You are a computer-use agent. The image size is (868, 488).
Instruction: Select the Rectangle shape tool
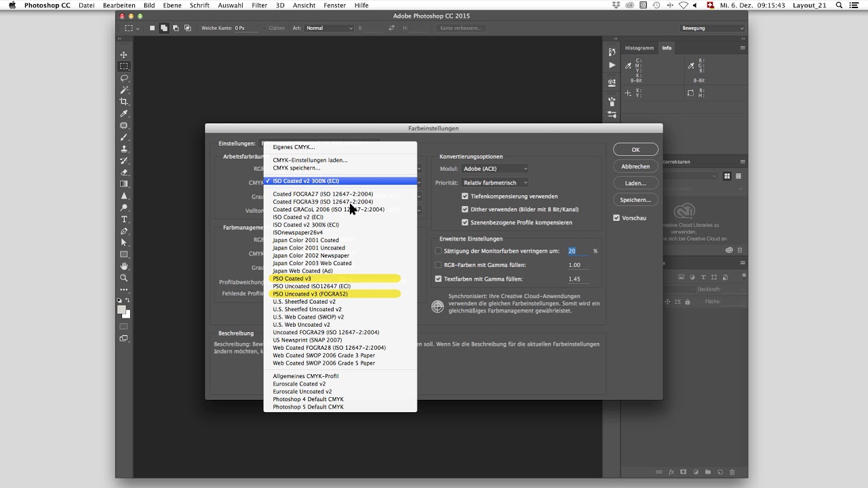[x=124, y=254]
